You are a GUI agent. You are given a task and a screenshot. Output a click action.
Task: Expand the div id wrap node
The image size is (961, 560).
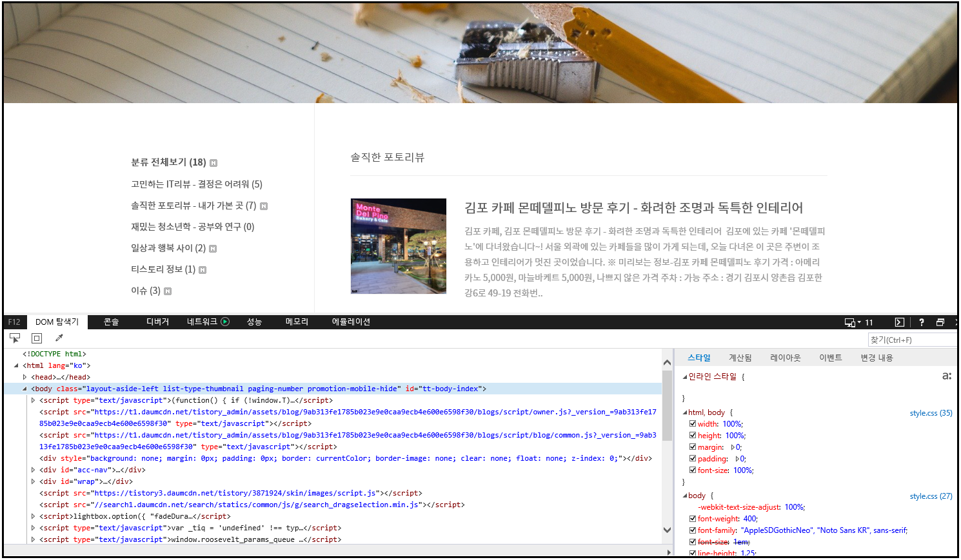click(x=33, y=481)
